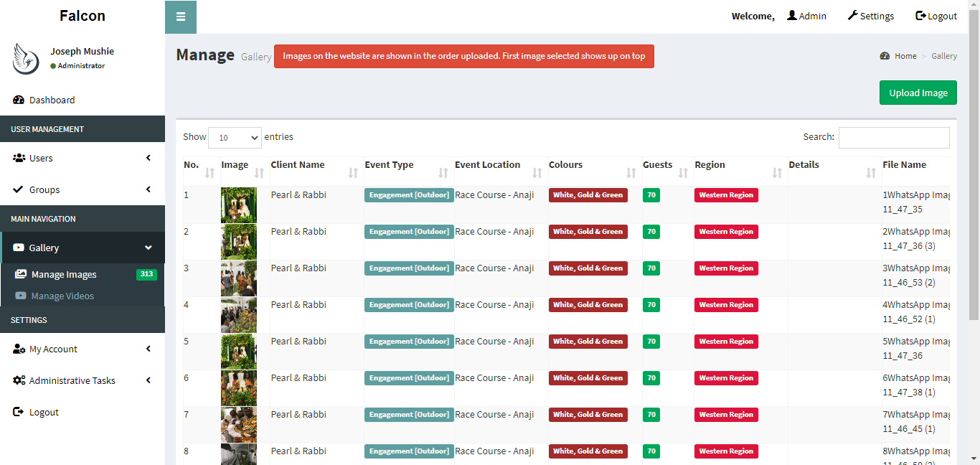
Task: Click the sidebar Logout arrow icon
Action: click(x=19, y=412)
